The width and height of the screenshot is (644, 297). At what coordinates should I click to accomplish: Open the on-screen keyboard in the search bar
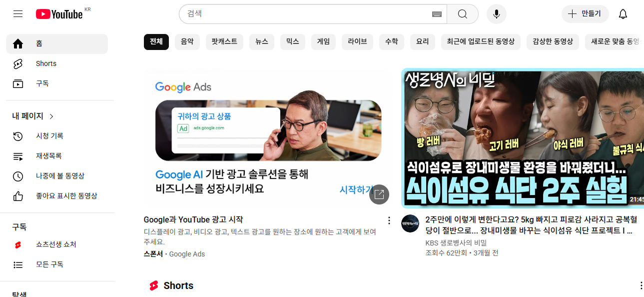click(437, 14)
